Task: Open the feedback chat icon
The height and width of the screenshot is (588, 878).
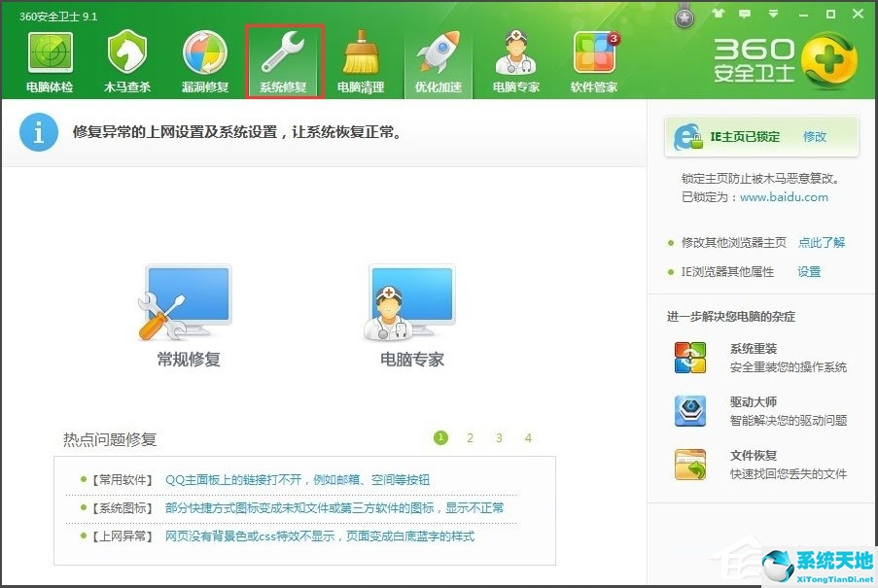Action: pos(745,14)
